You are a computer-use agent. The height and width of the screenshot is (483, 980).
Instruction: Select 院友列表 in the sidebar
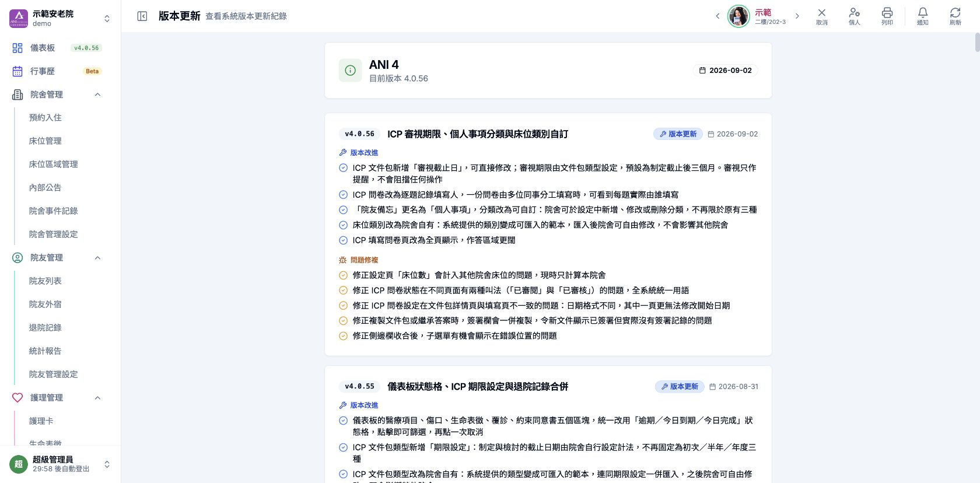45,281
